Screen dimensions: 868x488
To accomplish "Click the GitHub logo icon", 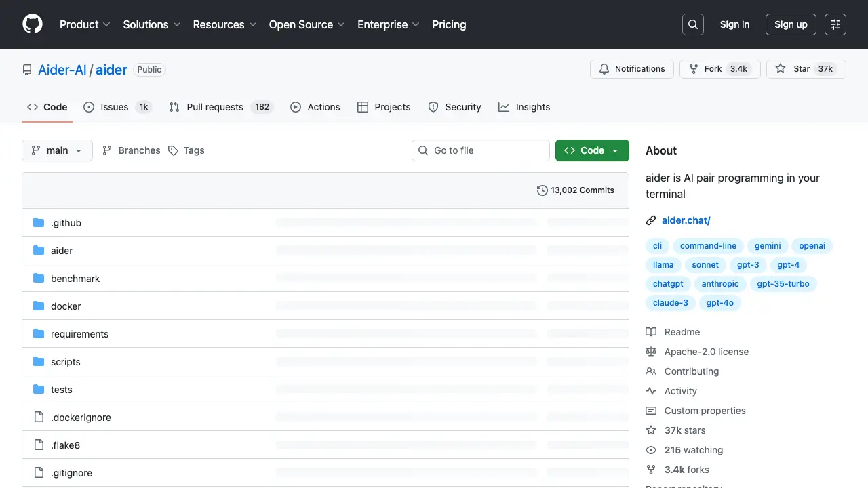I will click(33, 24).
